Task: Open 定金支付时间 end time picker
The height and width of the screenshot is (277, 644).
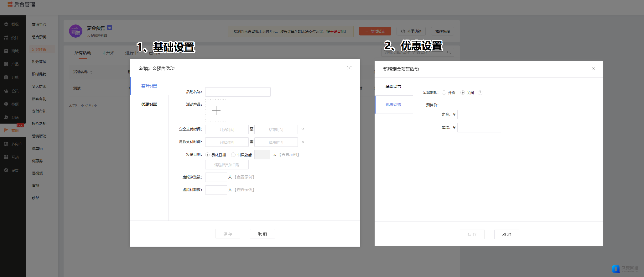Action: [276, 130]
